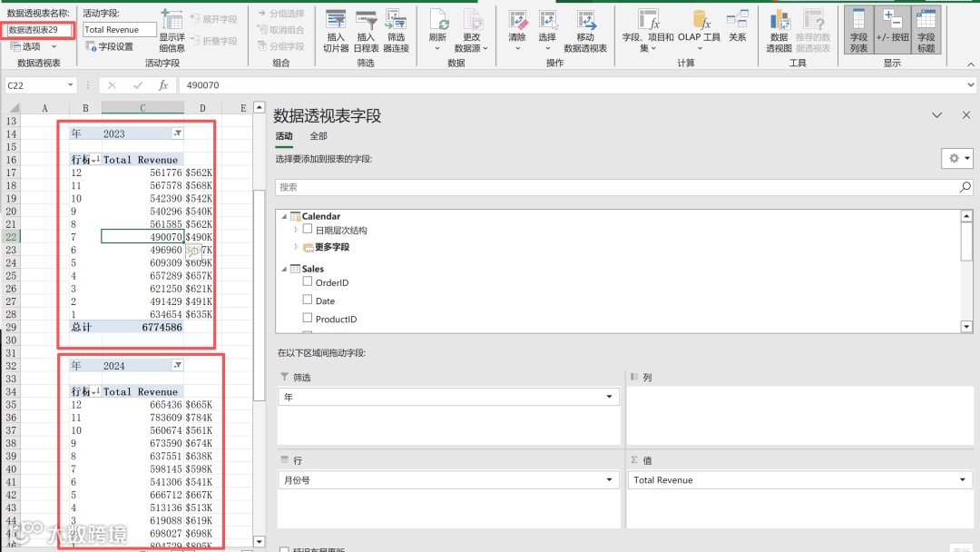Image resolution: width=980 pixels, height=552 pixels.
Task: Click the insert function fx icon
Action: (x=163, y=85)
